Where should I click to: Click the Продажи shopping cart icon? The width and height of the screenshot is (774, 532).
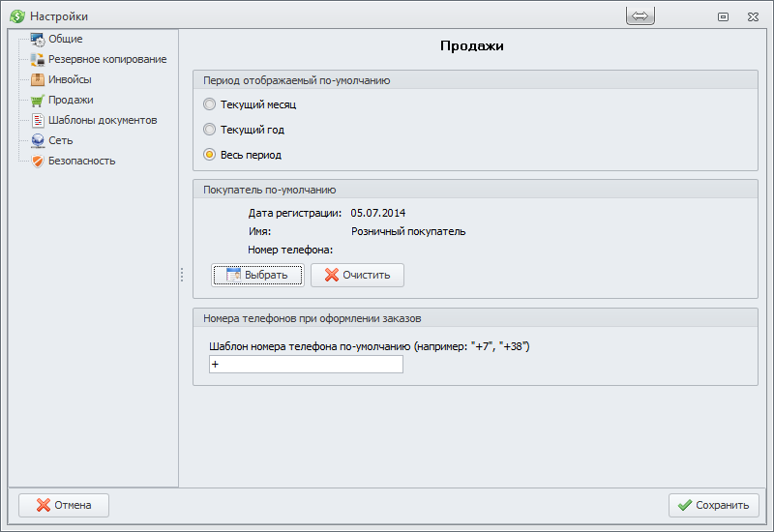38,100
